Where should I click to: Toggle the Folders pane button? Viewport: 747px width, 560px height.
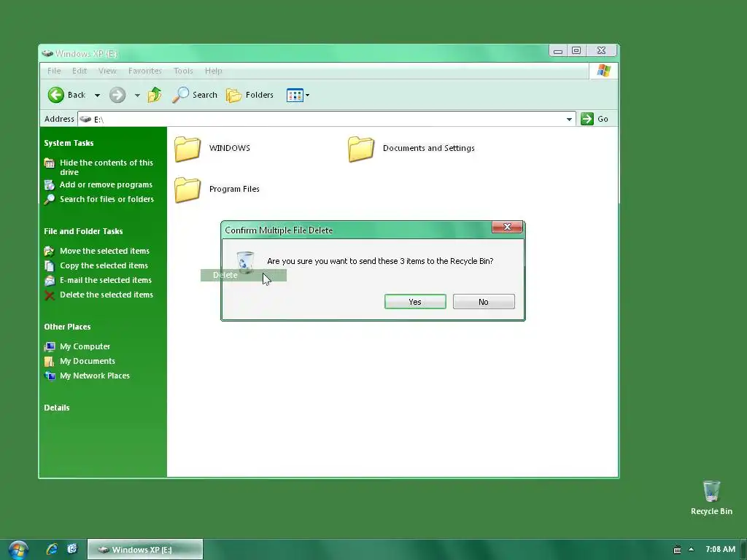249,95
